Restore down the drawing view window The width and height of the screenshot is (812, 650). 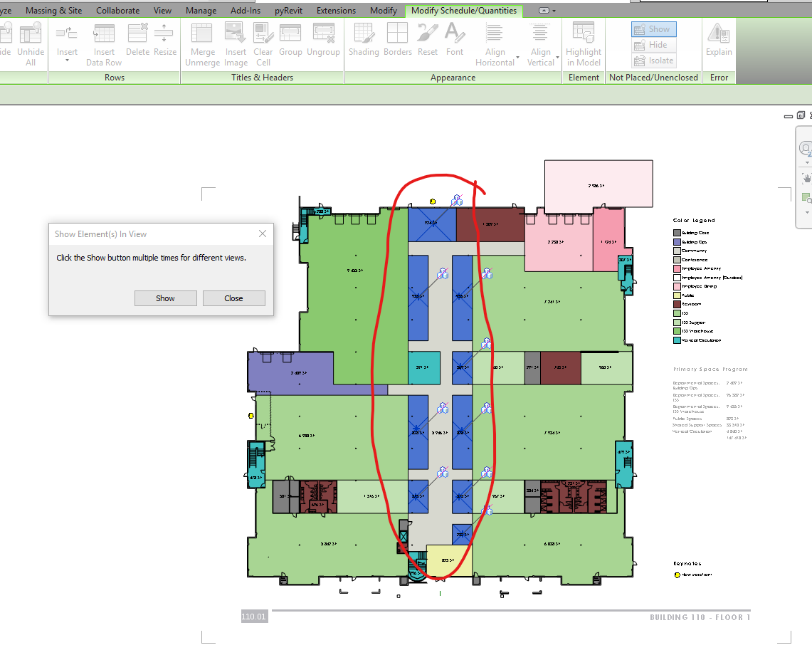click(801, 115)
